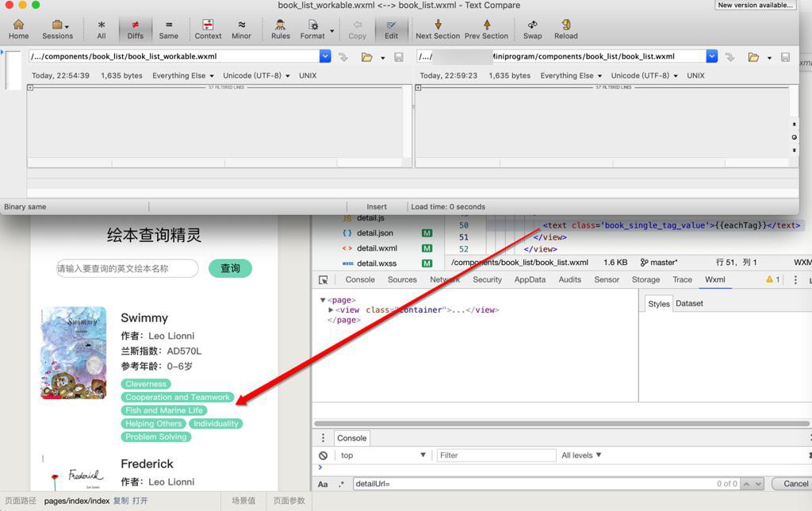Expand the right browse folder dropdown arrow
Screen dimensions: 812x511
click(769, 57)
